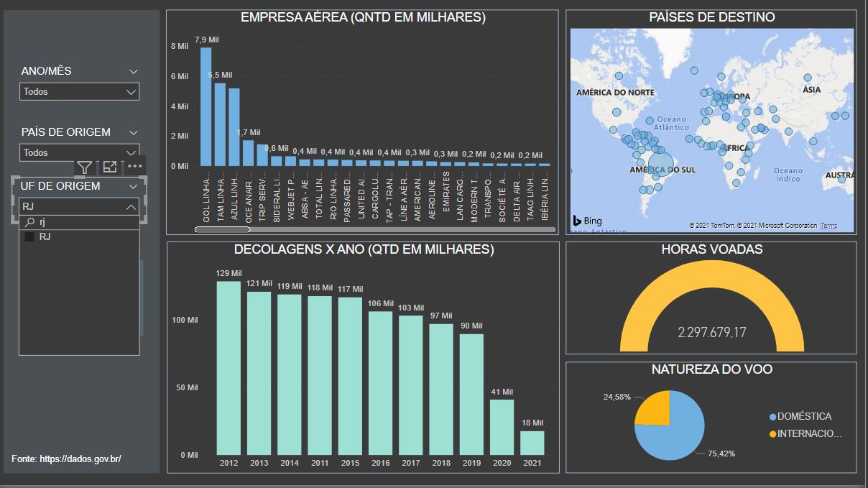Open the PAÍS DE ORIGEM Todos dropdown

(x=79, y=152)
